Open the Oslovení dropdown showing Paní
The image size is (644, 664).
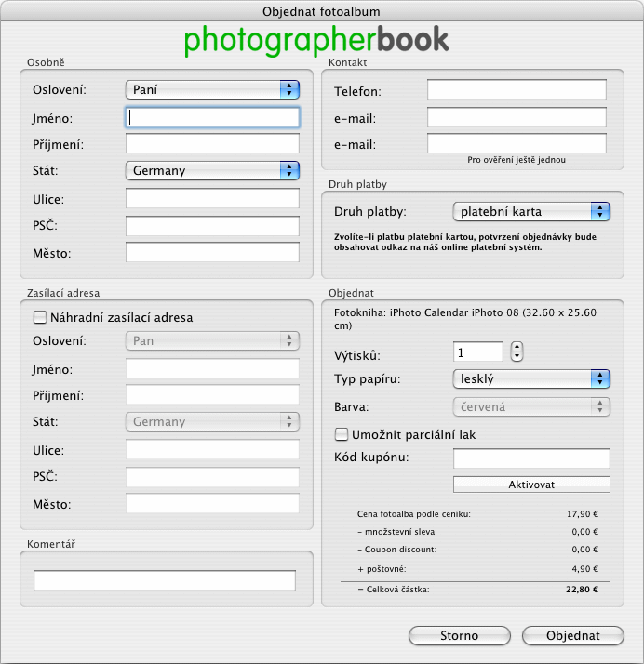pos(212,90)
